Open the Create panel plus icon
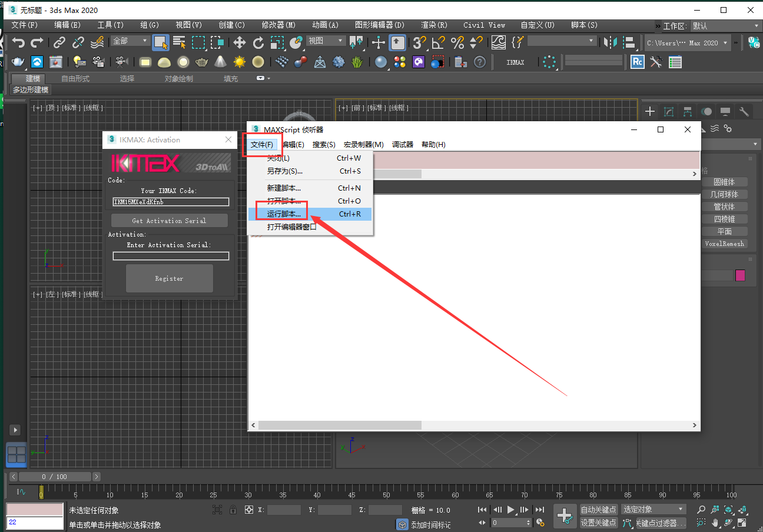 coord(650,111)
